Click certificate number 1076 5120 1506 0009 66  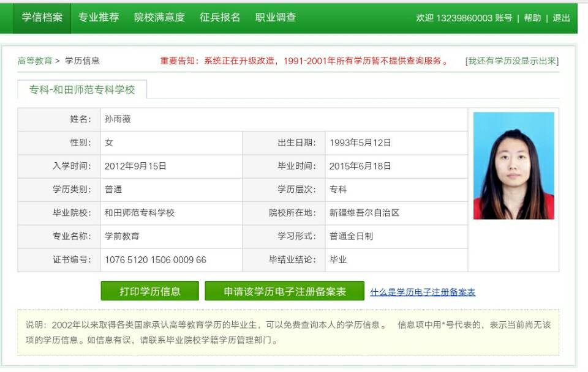pyautogui.click(x=155, y=259)
